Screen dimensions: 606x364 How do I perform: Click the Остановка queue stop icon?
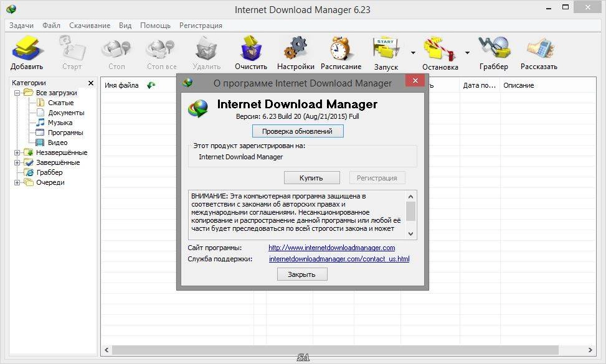[440, 49]
